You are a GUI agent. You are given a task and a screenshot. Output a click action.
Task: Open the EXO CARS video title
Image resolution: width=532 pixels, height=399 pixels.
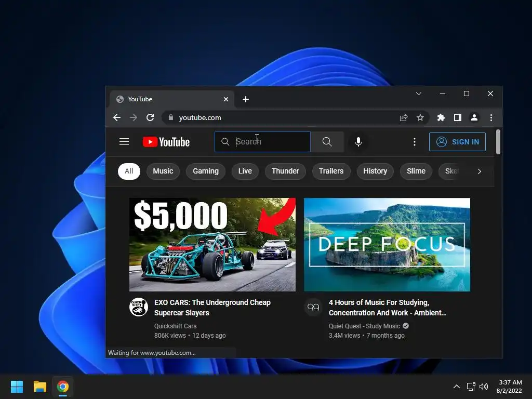tap(212, 308)
